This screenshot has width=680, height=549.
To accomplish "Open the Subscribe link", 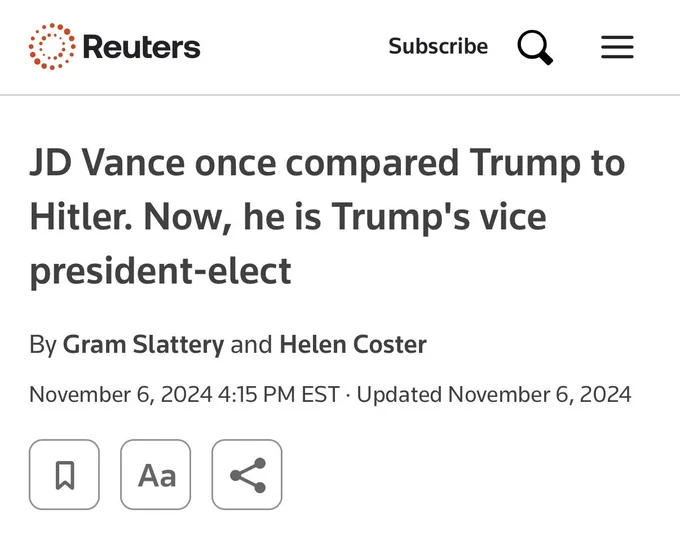I will [x=438, y=46].
